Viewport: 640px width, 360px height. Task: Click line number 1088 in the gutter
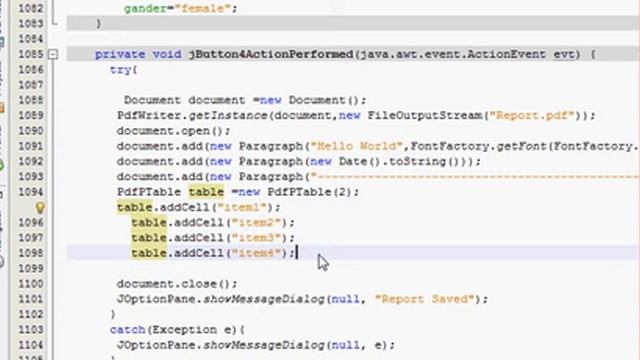coord(31,100)
